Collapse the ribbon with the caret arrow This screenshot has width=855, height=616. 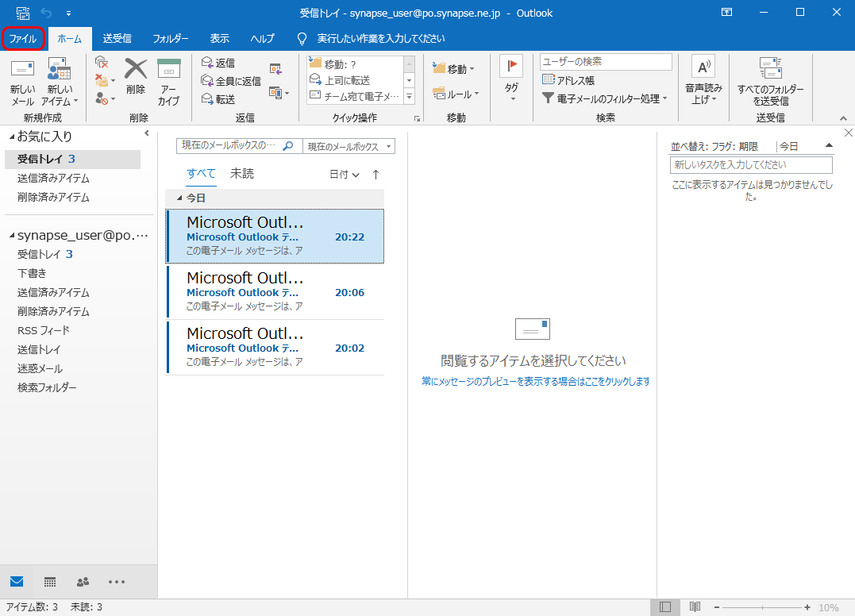(844, 118)
